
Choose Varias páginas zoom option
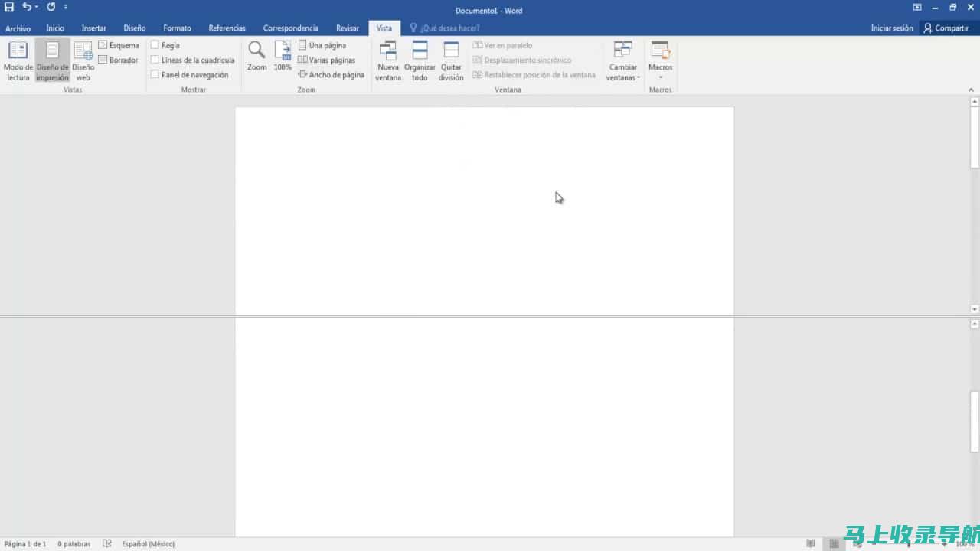(x=327, y=60)
